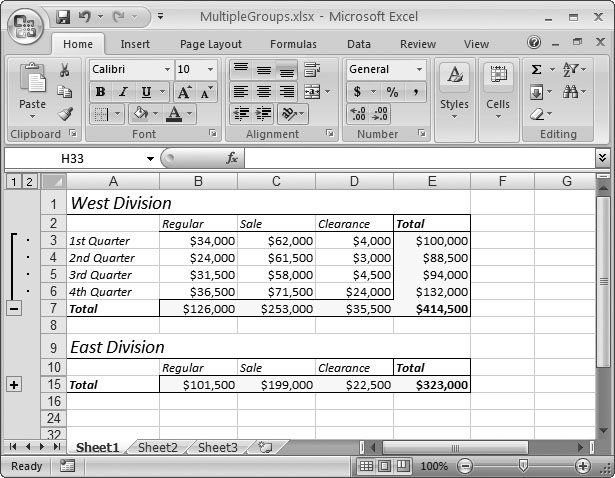The height and width of the screenshot is (478, 615).
Task: Click the Insert Function fx button
Action: coord(231,158)
